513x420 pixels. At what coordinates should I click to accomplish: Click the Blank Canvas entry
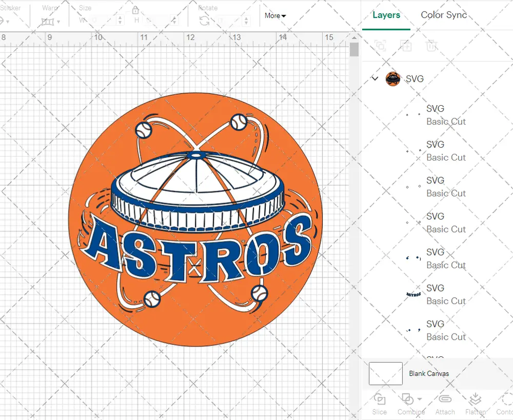[429, 373]
